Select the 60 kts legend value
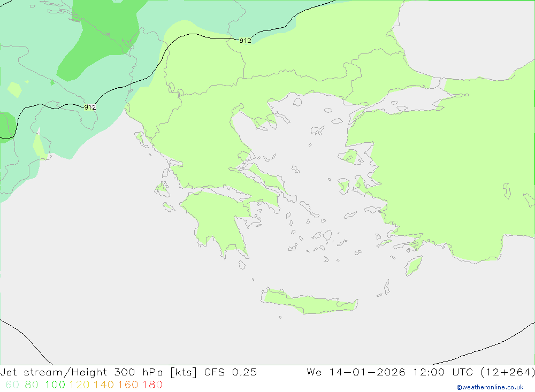 click(x=12, y=385)
